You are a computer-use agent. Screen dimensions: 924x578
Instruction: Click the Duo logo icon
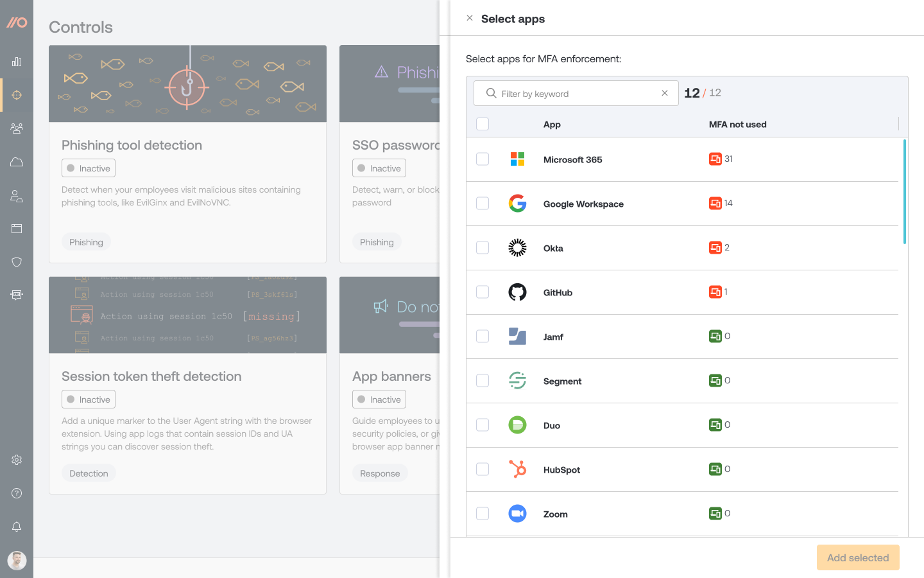click(517, 425)
